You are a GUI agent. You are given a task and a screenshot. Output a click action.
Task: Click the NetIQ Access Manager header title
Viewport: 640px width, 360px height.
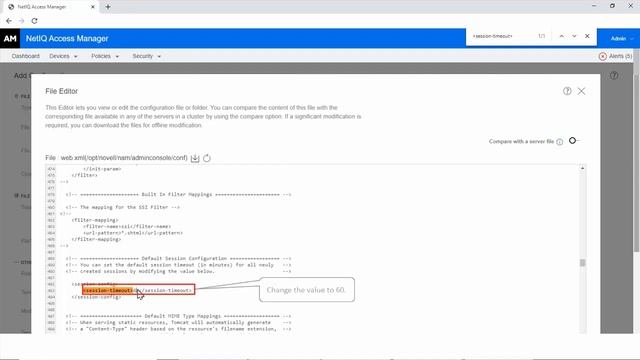click(x=67, y=38)
